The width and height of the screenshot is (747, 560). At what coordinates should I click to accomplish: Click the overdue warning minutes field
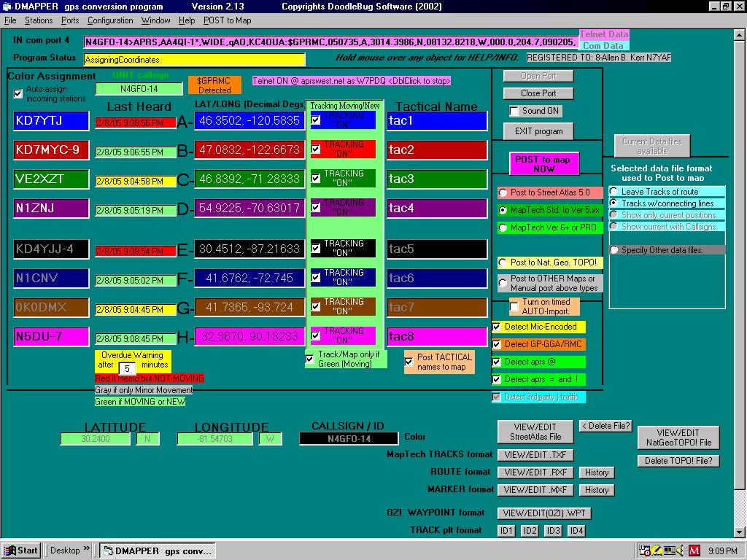point(128,369)
